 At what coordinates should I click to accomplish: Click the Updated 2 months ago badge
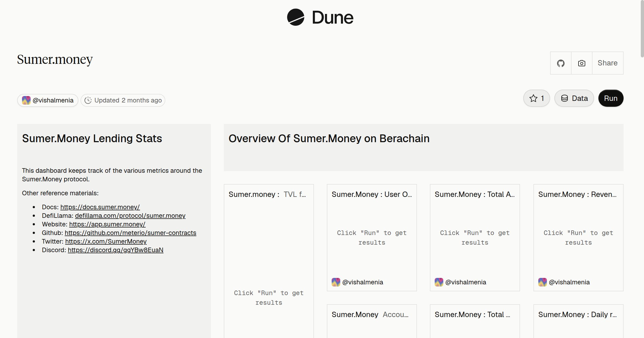coord(123,100)
